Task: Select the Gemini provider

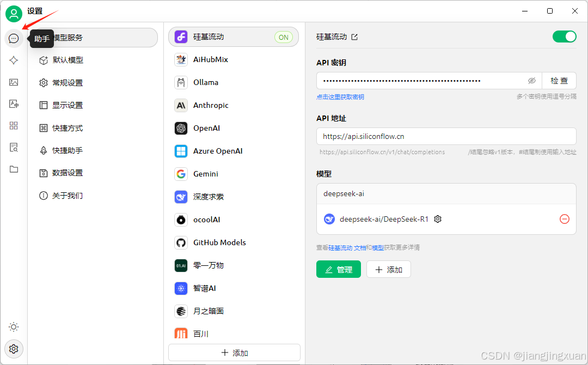Action: 234,174
